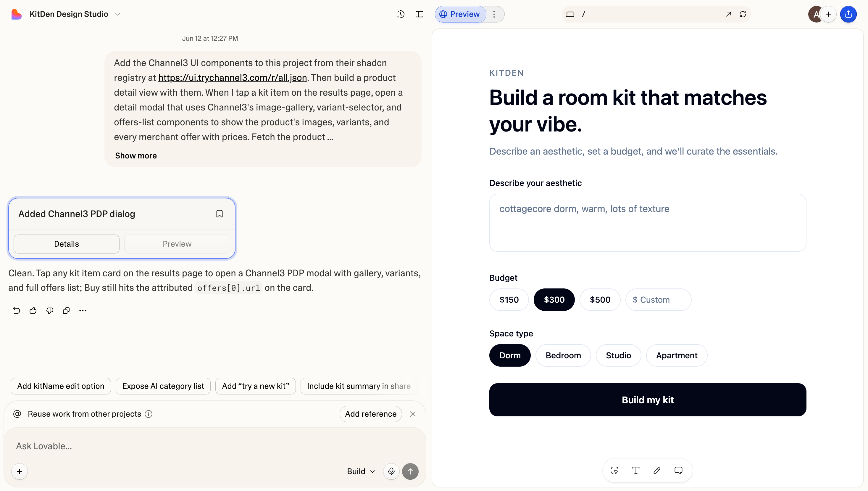Click the user avatar with letter A

(815, 14)
